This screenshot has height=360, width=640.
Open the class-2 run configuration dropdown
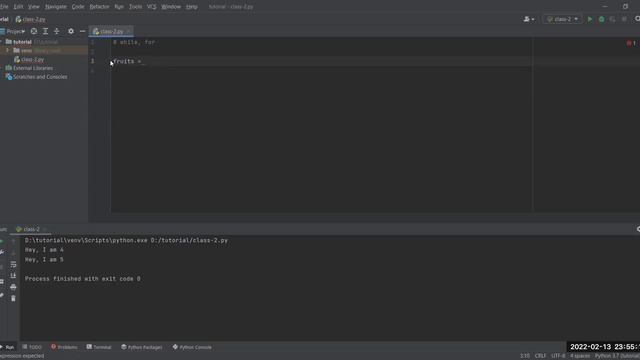[562, 19]
